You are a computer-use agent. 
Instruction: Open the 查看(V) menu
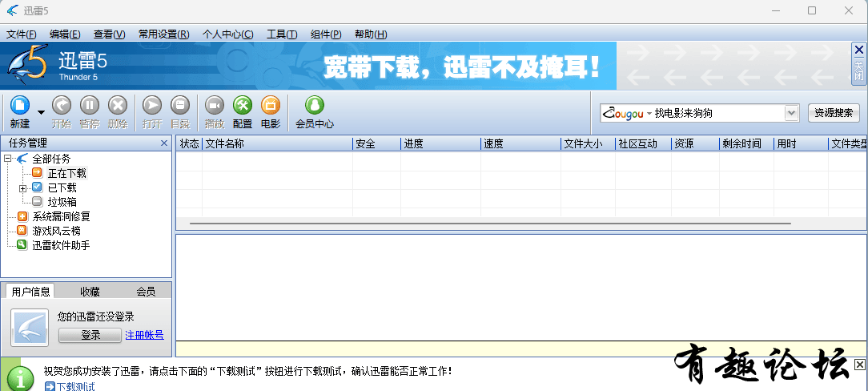[109, 34]
